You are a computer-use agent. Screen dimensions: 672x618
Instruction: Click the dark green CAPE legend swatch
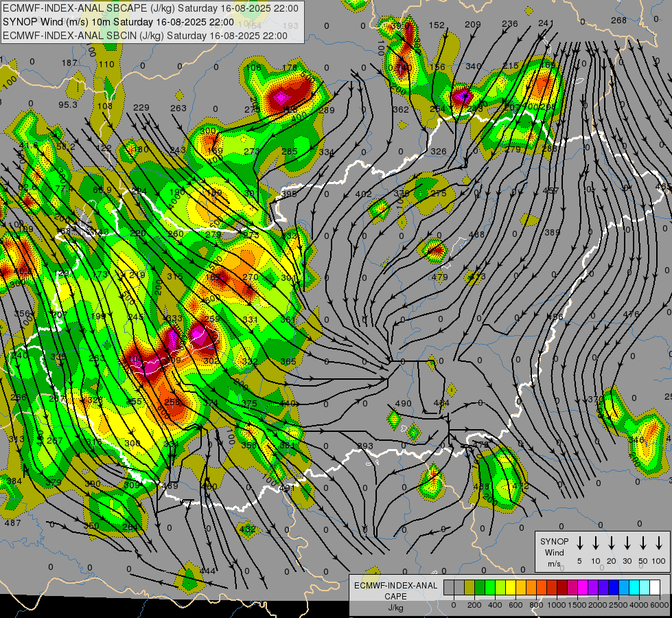click(480, 587)
